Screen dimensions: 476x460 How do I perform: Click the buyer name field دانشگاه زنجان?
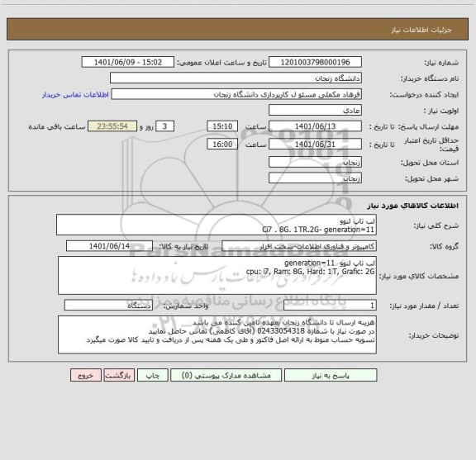point(236,78)
